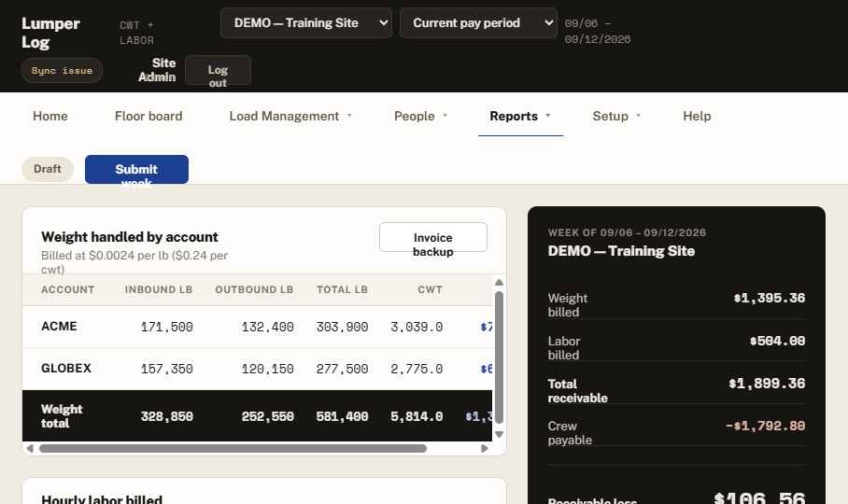Click the table's vertical scrollbar thumb

(499, 357)
